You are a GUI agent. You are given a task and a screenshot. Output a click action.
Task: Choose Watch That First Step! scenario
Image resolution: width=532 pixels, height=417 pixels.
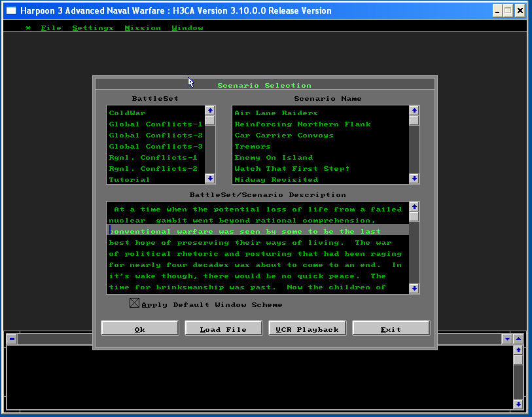321,169
